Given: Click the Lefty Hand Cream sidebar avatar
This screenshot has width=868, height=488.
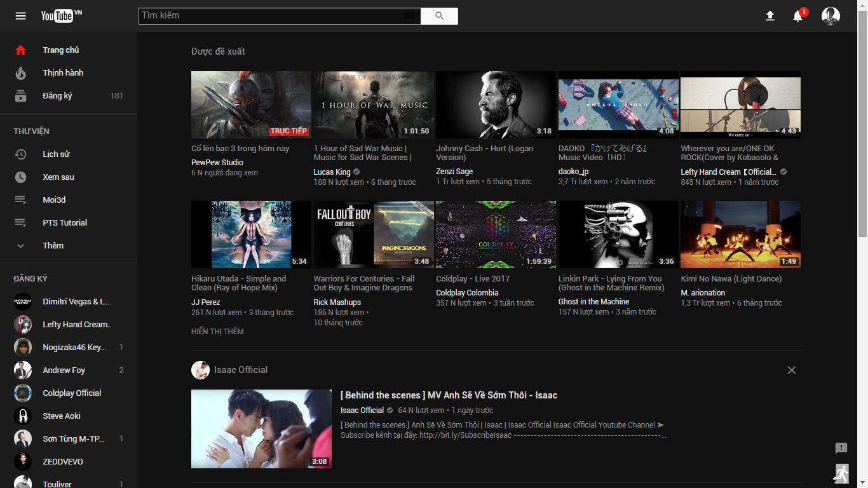Looking at the screenshot, I should tap(23, 324).
